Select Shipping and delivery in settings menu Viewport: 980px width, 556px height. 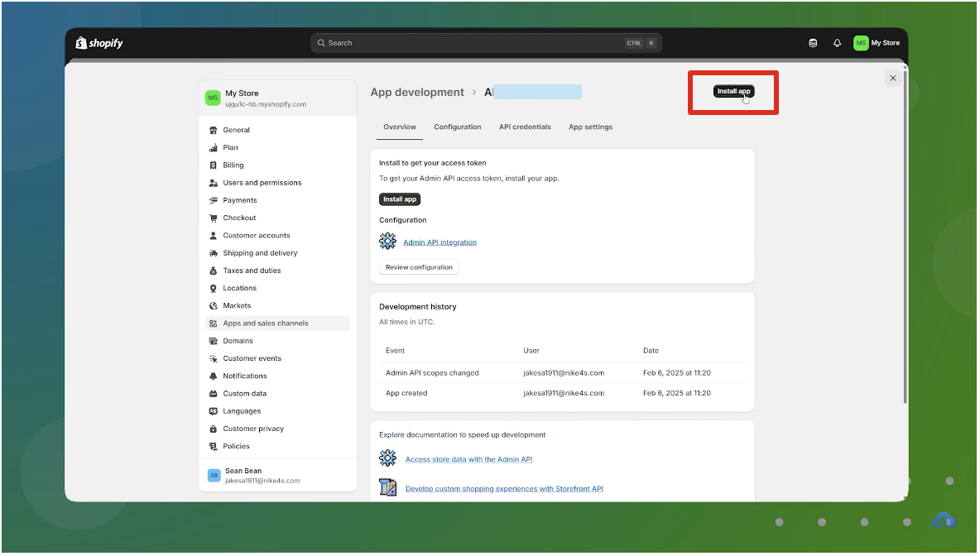coord(277,253)
